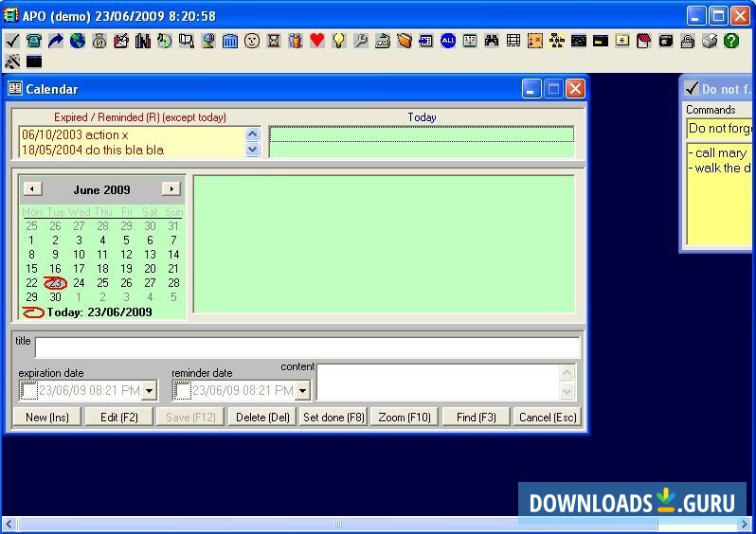Click the magic wand icon in second row
The width and height of the screenshot is (756, 534).
coord(12,62)
